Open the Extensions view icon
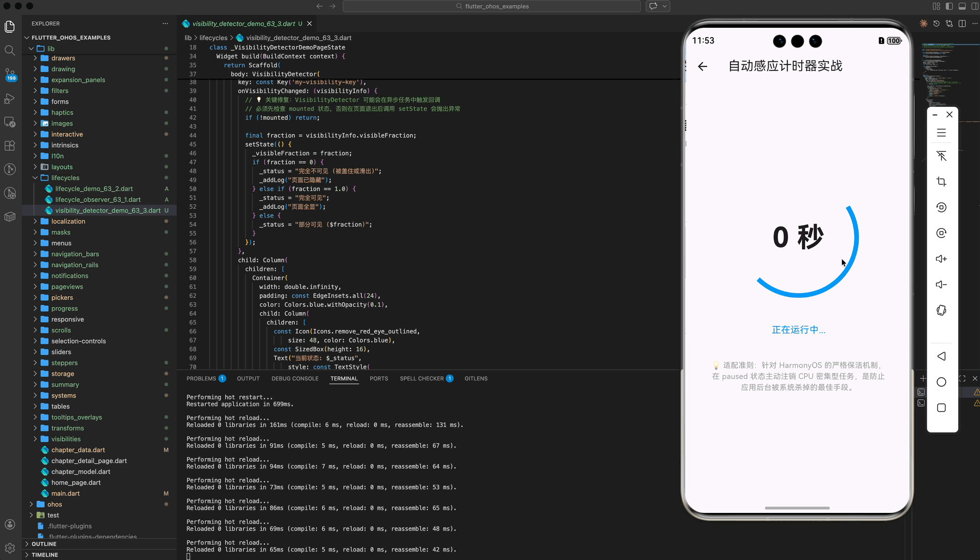The width and height of the screenshot is (980, 560). [x=9, y=145]
